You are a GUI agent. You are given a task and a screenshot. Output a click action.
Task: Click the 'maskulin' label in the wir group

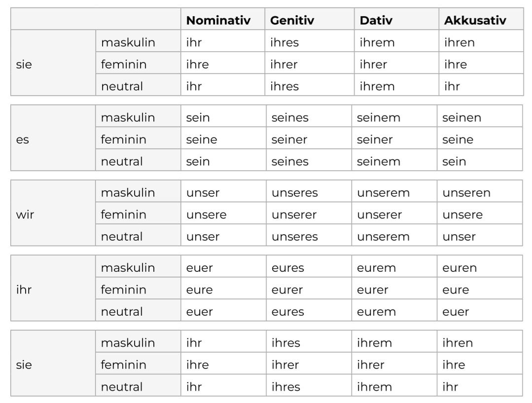click(128, 193)
